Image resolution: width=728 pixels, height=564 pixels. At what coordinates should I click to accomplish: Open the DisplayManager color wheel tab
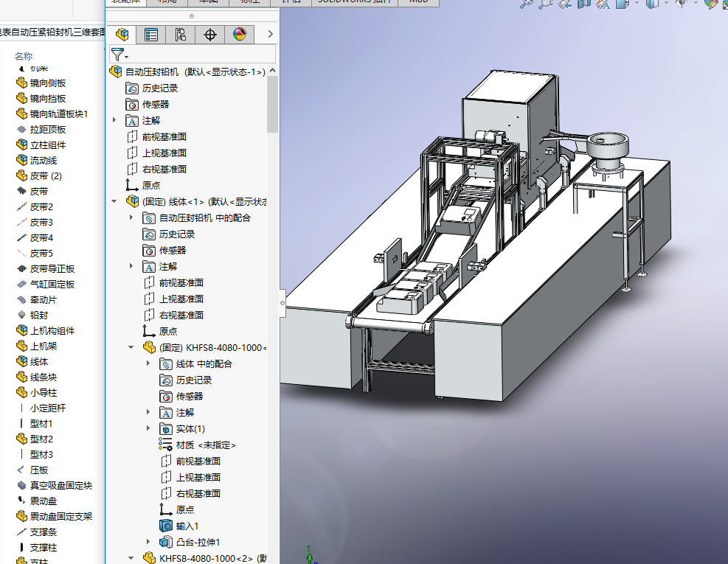point(240,34)
